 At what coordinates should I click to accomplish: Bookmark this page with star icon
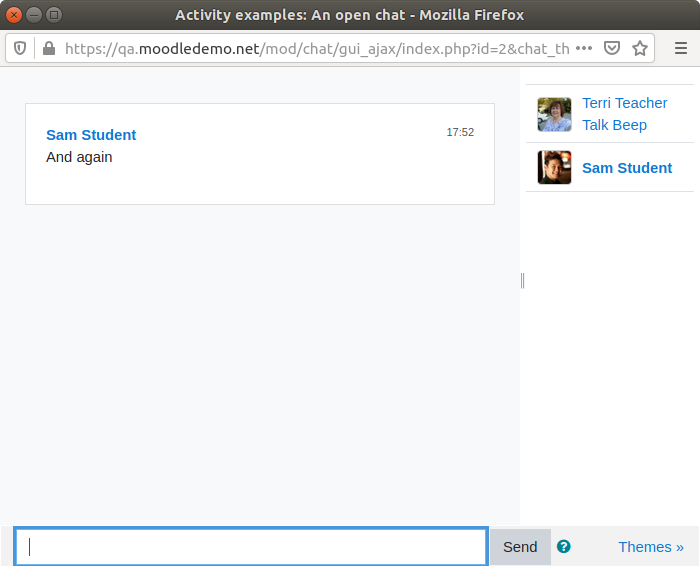tap(639, 48)
